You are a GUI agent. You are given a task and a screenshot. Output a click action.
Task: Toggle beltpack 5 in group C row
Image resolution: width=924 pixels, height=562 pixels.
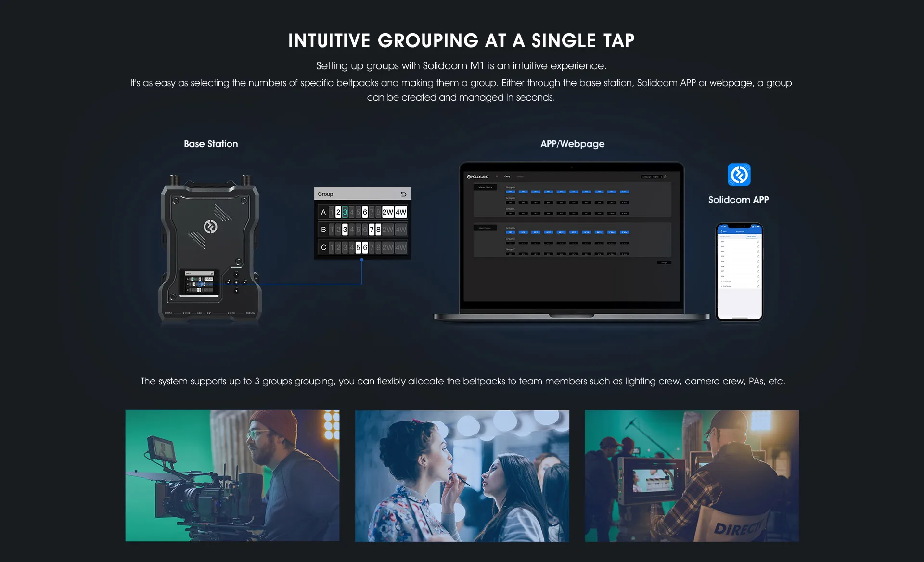coord(358,247)
